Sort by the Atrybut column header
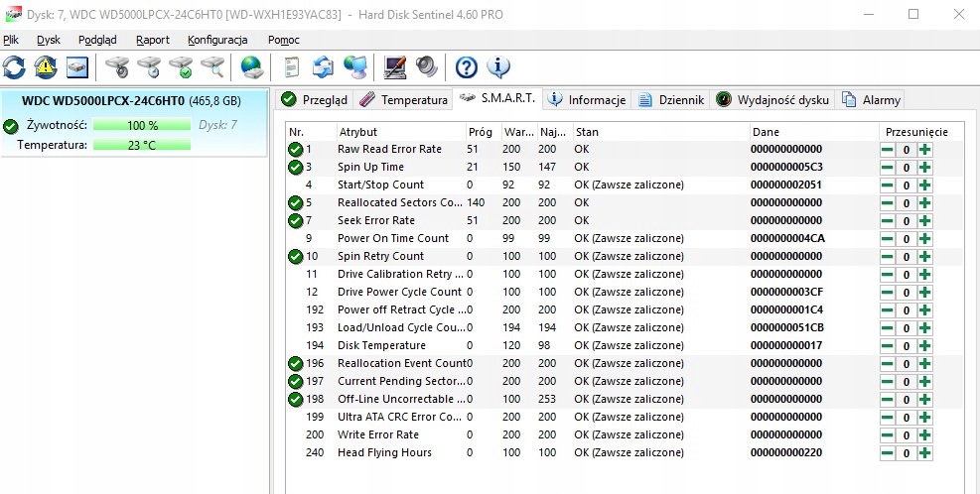Image resolution: width=980 pixels, height=494 pixels. (400, 132)
